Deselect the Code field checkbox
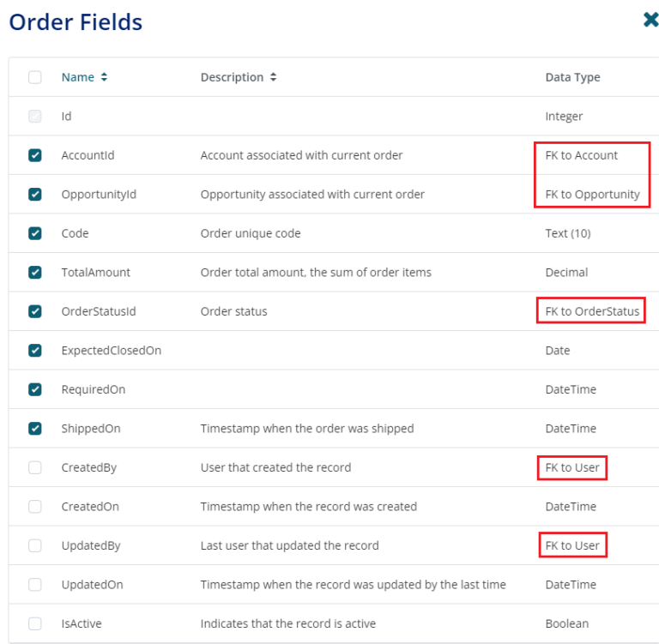 click(x=35, y=233)
